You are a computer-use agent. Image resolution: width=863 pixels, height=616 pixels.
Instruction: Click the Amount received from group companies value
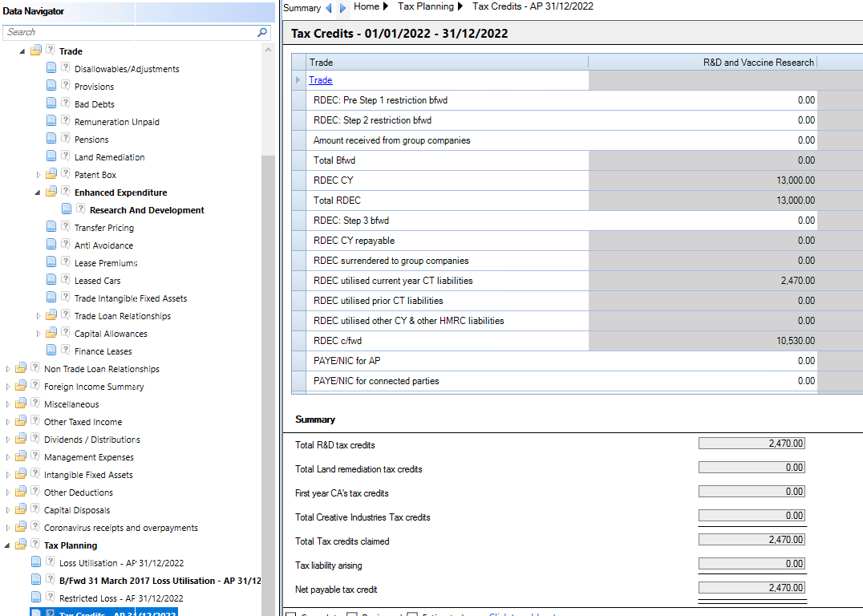coord(703,140)
